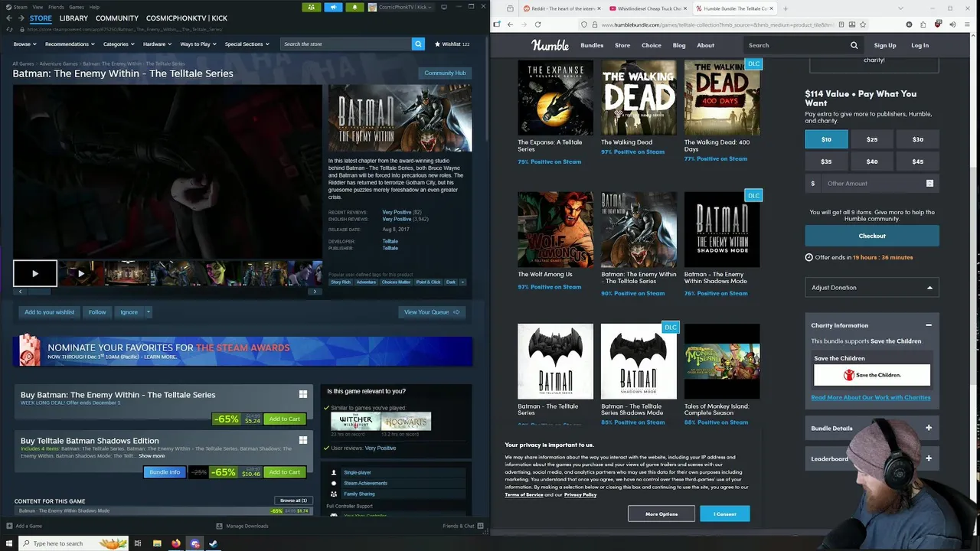This screenshot has width=980, height=551.
Task: Click Steam store search field
Action: (346, 44)
